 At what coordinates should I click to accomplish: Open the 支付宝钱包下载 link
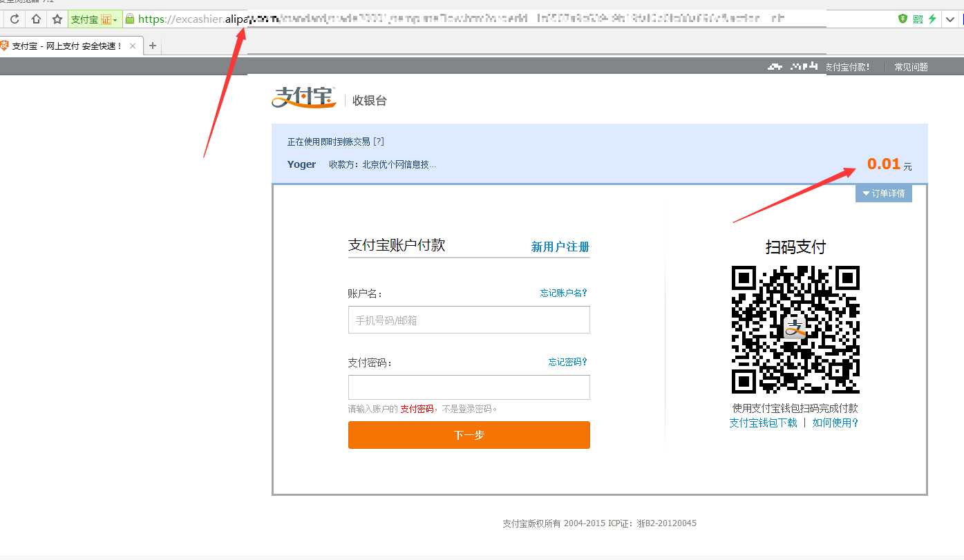763,423
